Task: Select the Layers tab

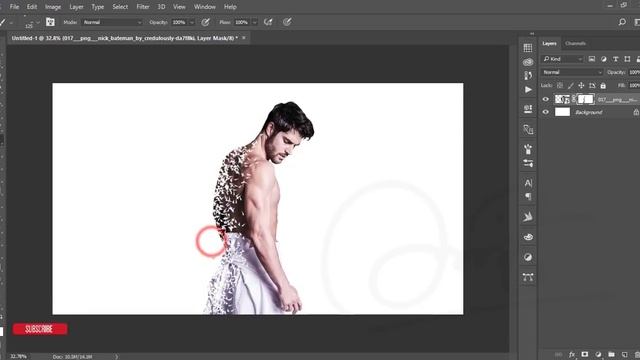Action: [x=549, y=43]
